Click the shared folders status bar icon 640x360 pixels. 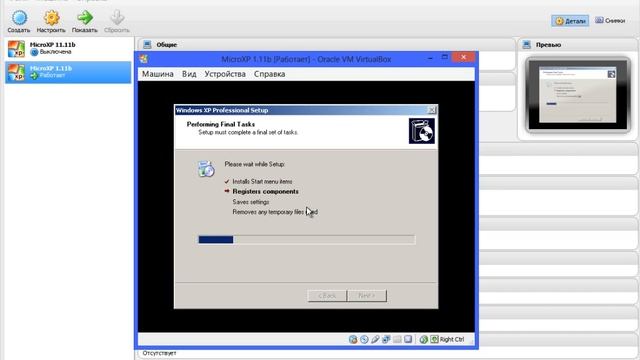(x=397, y=339)
